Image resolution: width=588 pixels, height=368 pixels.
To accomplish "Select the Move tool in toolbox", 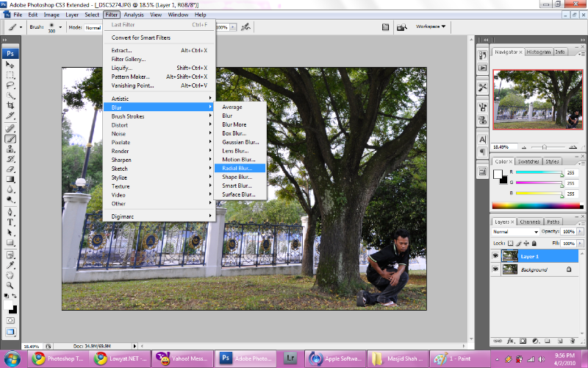I will 11,65.
